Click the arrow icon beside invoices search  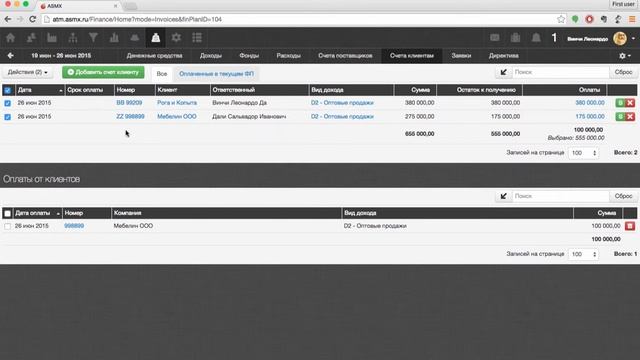[504, 72]
